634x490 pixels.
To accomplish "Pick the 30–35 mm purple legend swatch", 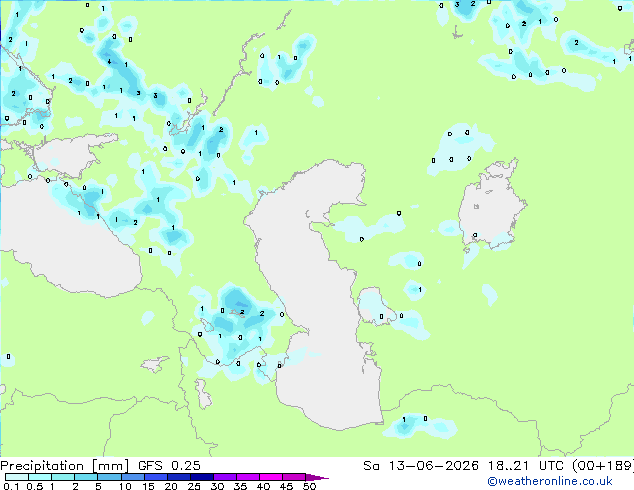I will [x=224, y=477].
